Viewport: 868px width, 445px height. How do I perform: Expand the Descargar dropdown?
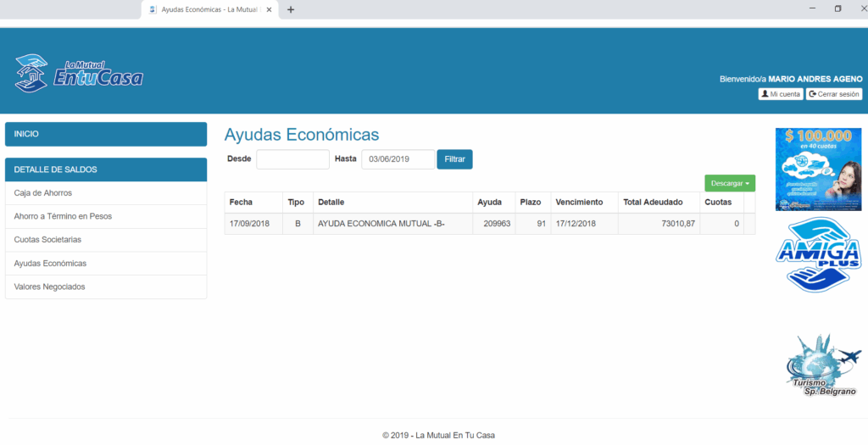(729, 183)
